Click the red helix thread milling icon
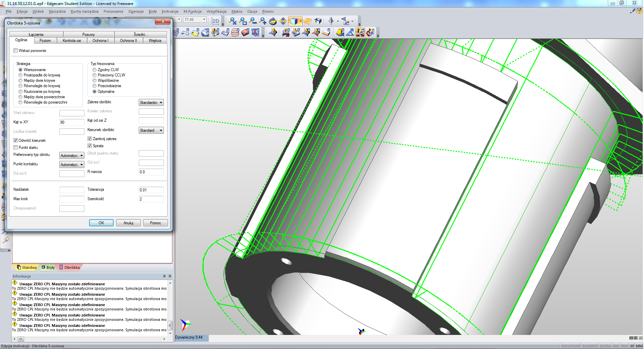The image size is (644, 349). click(235, 33)
